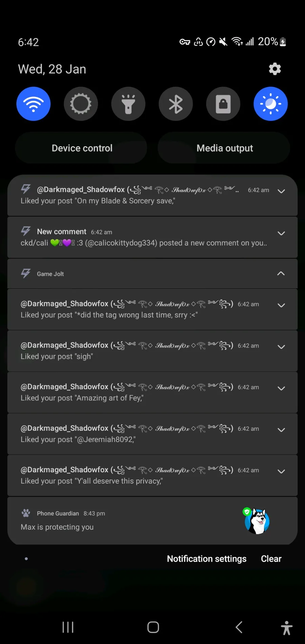Screen dimensions: 305x644
Task: Open settings via the gear icon
Action: (275, 69)
